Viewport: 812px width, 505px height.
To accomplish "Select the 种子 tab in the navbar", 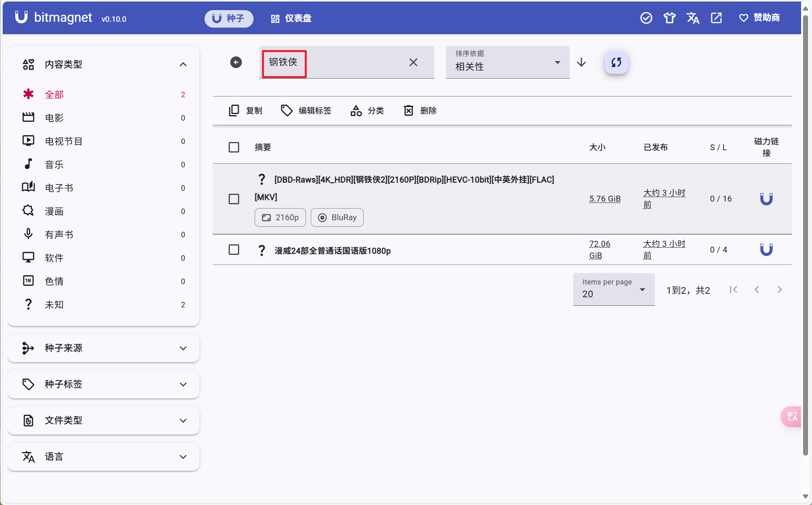I will pos(229,18).
